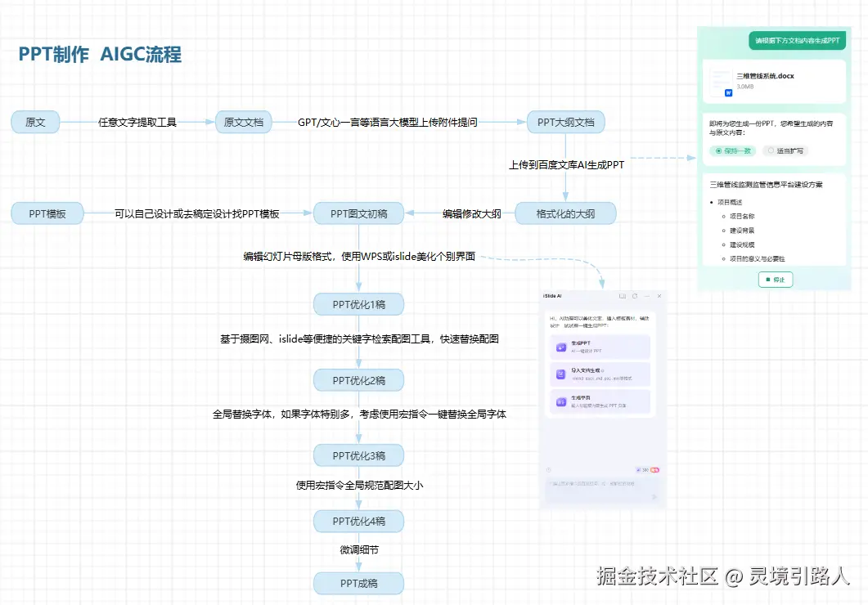Screen dimensions: 868x605
Task: Click the Word icon on 三维管线系统.docx
Action: (727, 92)
